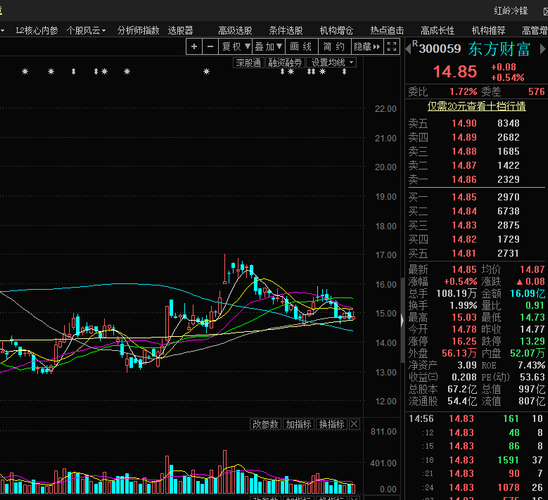The height and width of the screenshot is (500, 548).
Task: Go to next stock with right arrow
Action: click(542, 49)
